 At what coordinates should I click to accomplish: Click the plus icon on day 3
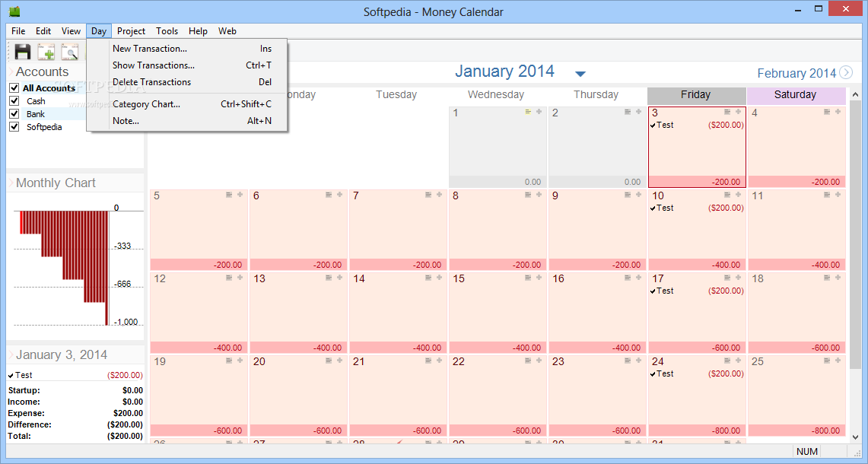[x=739, y=112]
